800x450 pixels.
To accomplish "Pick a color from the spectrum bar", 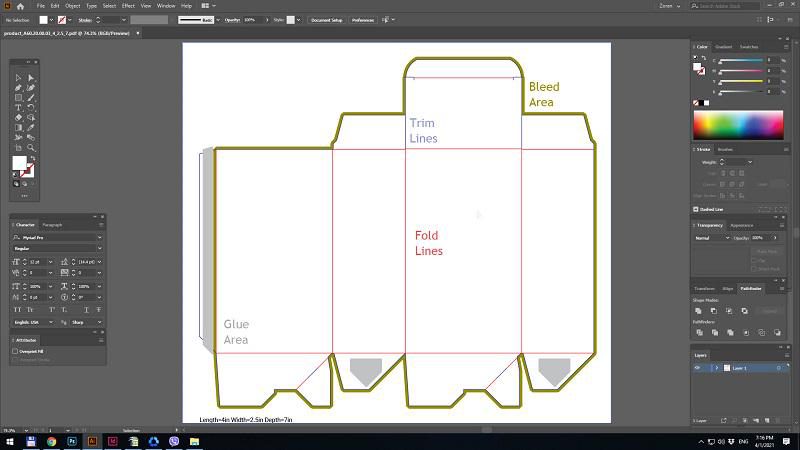I will click(x=738, y=124).
